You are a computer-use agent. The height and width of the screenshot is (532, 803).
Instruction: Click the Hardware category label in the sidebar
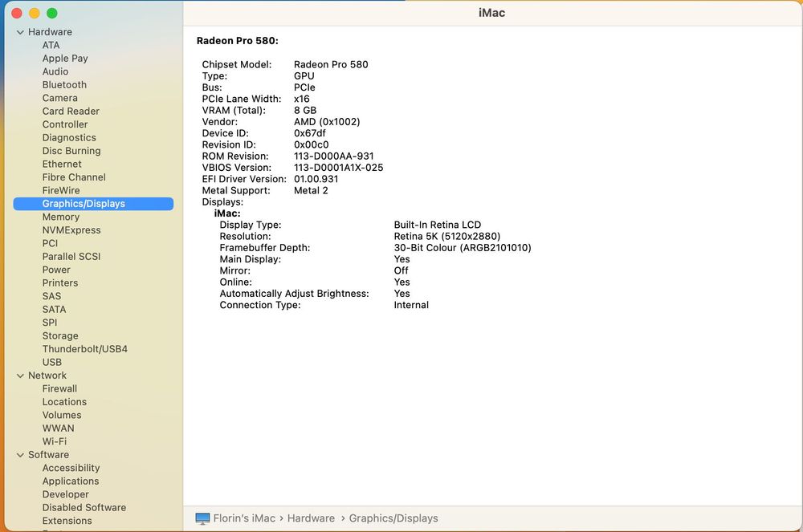click(x=50, y=32)
